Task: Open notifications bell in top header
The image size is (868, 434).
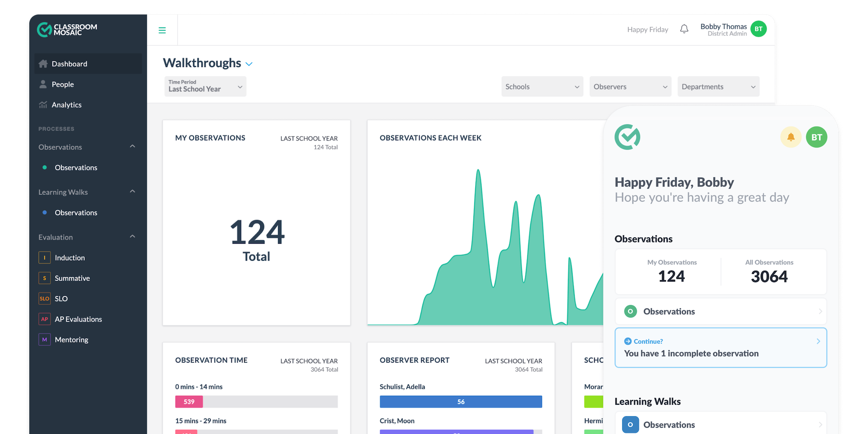Action: click(x=684, y=29)
